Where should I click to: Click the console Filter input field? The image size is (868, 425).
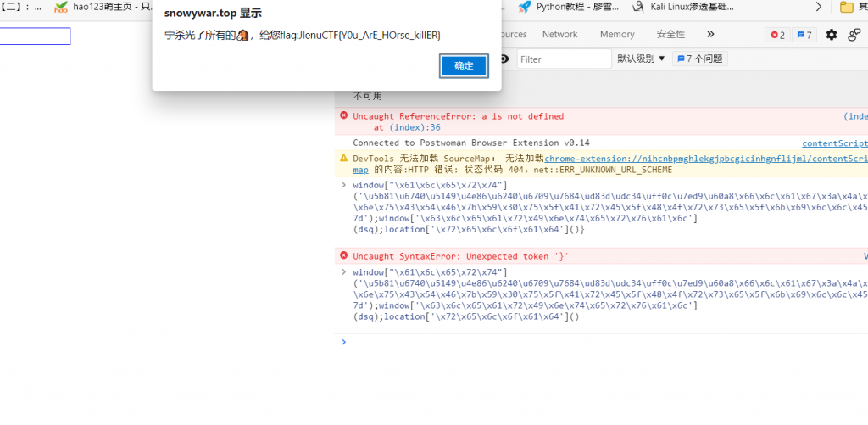(564, 59)
